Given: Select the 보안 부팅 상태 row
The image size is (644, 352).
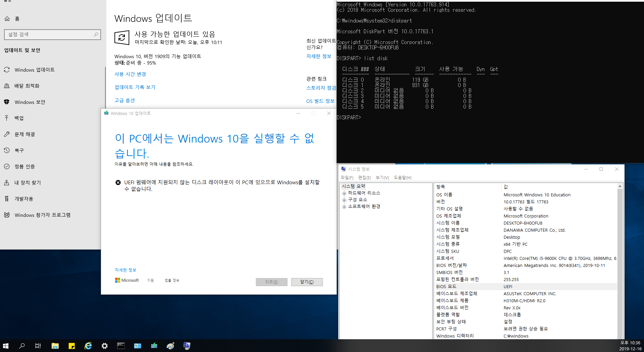Looking at the screenshot, I should [x=526, y=322].
